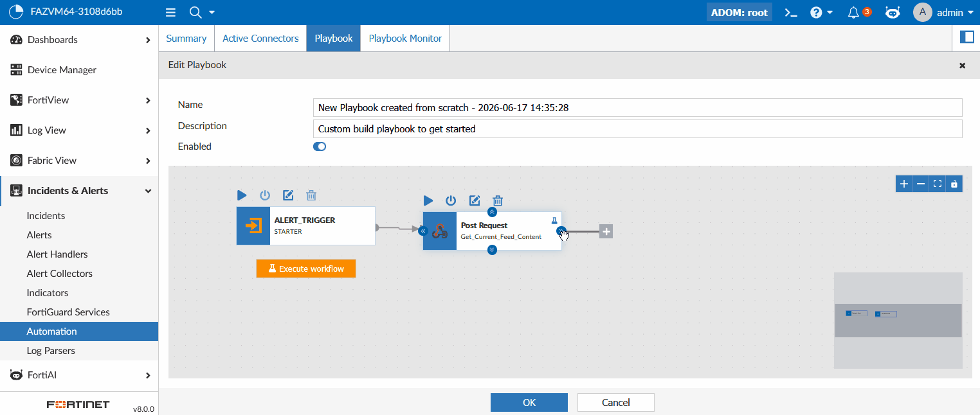This screenshot has width=980, height=415.
Task: Click the OK button
Action: 529,402
